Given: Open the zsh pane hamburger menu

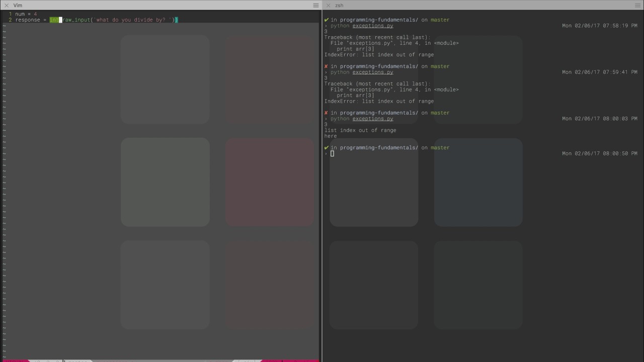Looking at the screenshot, I should [x=638, y=6].
